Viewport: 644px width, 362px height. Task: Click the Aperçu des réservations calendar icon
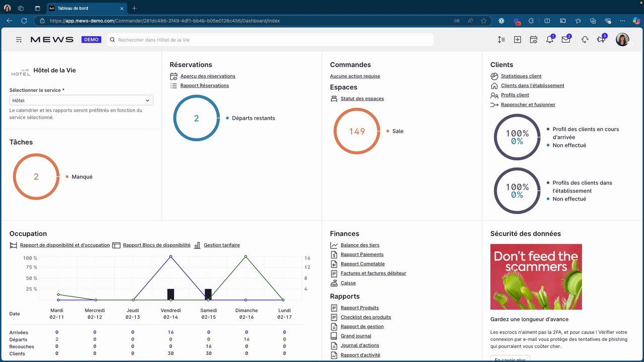point(174,76)
